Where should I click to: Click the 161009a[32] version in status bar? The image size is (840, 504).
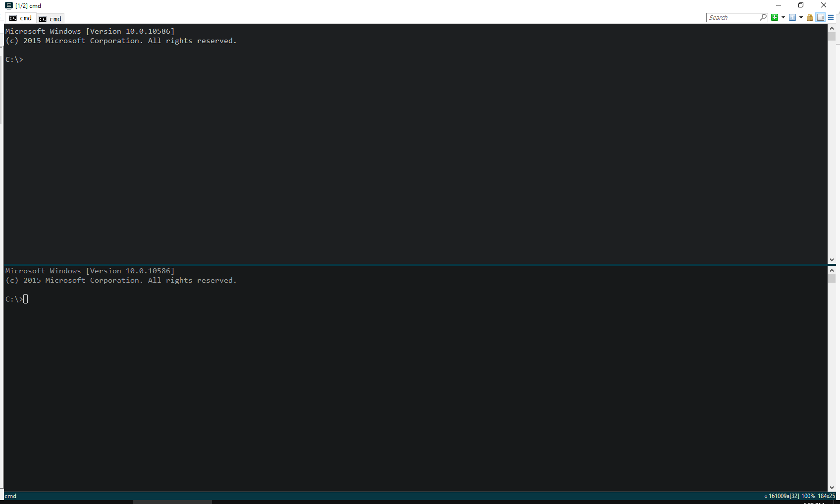(784, 496)
